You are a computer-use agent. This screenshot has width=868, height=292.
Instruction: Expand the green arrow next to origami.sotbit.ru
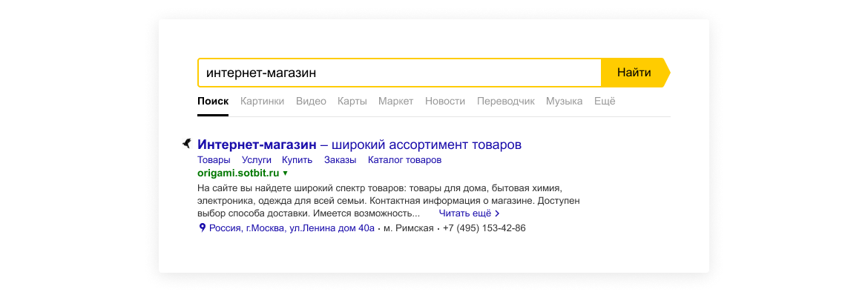[285, 173]
